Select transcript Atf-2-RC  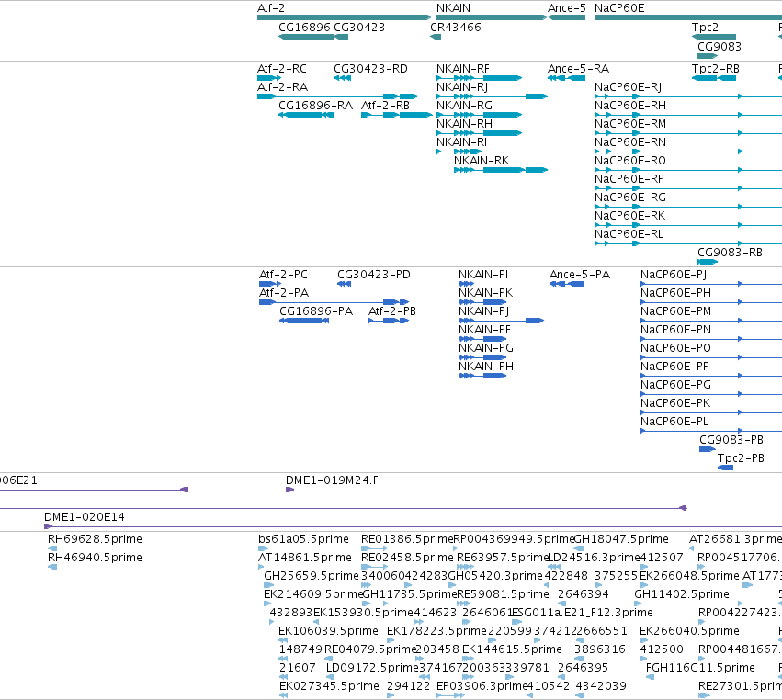[269, 78]
